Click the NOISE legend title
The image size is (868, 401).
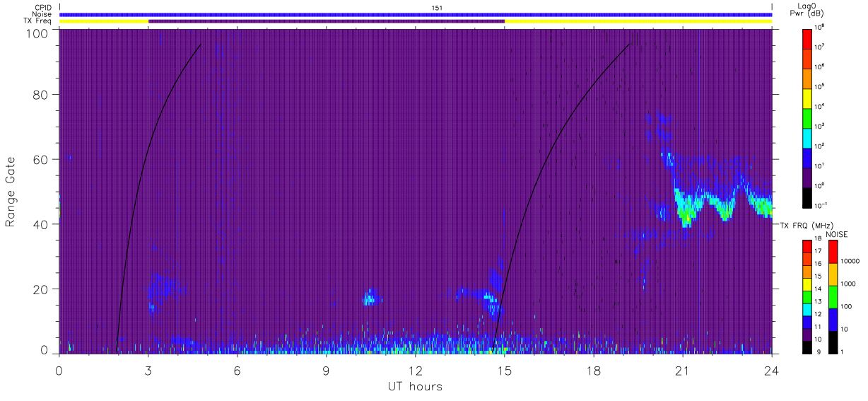point(837,234)
